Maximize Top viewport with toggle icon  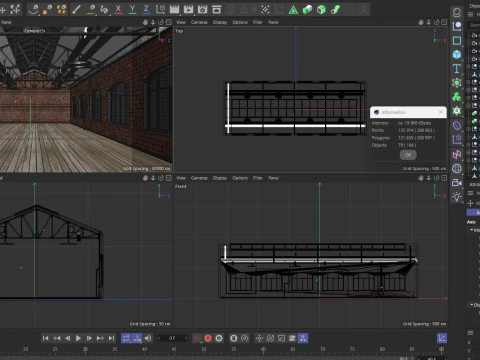(444, 22)
